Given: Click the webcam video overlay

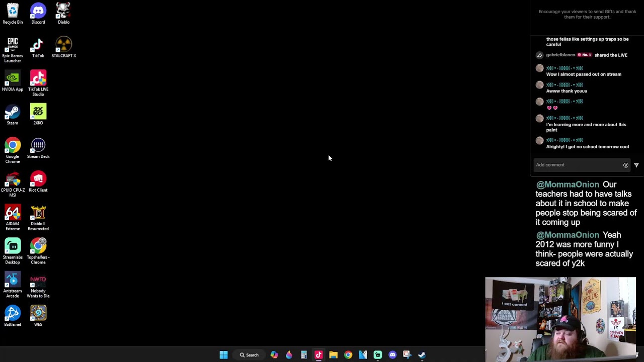Looking at the screenshot, I should point(560,319).
